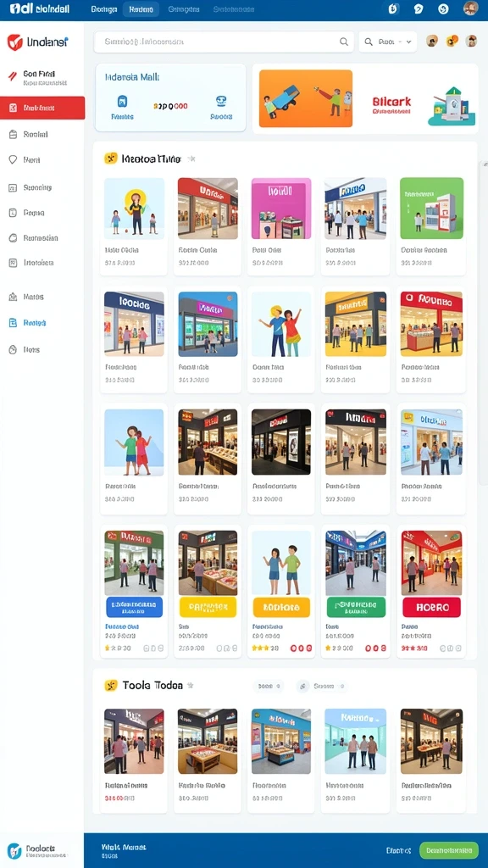Select the highlighted second tab in the top header

tap(141, 9)
